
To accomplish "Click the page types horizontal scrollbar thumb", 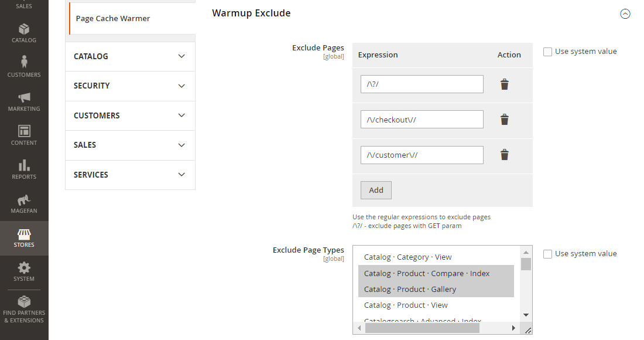I will pos(422,328).
